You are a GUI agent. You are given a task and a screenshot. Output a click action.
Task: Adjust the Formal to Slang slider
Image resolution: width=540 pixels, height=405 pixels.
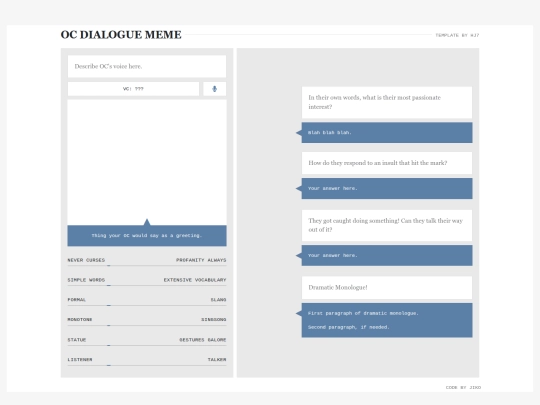coord(147,305)
